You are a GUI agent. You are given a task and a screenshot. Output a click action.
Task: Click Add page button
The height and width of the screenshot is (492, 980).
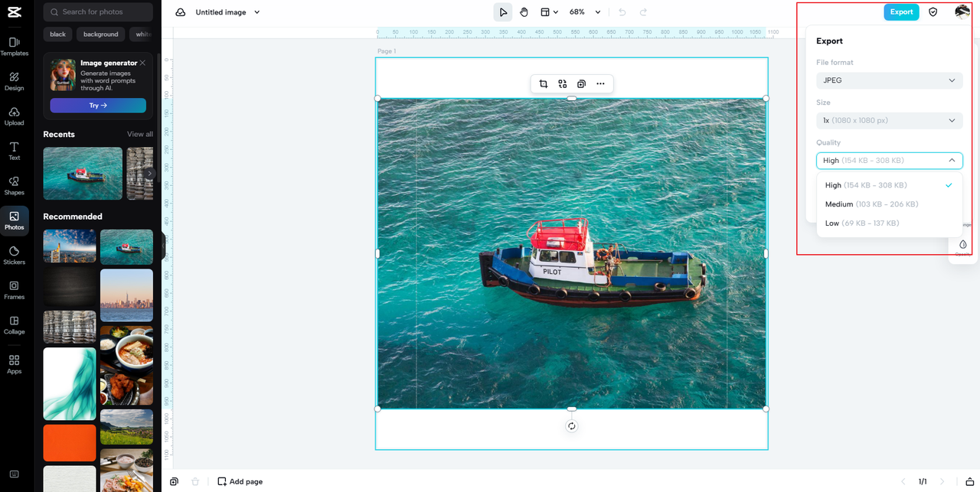240,481
